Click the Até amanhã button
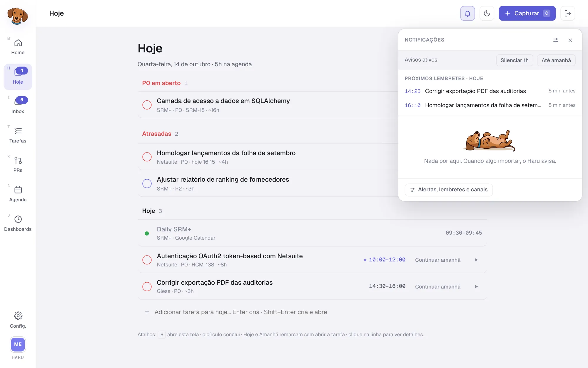Screen dimensions: 588x368 pos(556,60)
